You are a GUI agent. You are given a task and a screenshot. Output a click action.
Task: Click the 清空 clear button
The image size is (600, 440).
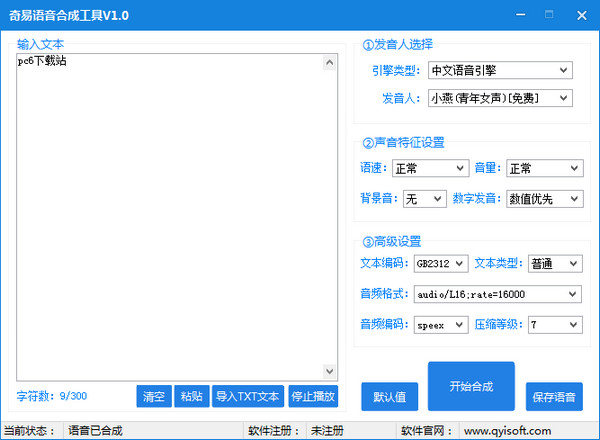pos(153,397)
